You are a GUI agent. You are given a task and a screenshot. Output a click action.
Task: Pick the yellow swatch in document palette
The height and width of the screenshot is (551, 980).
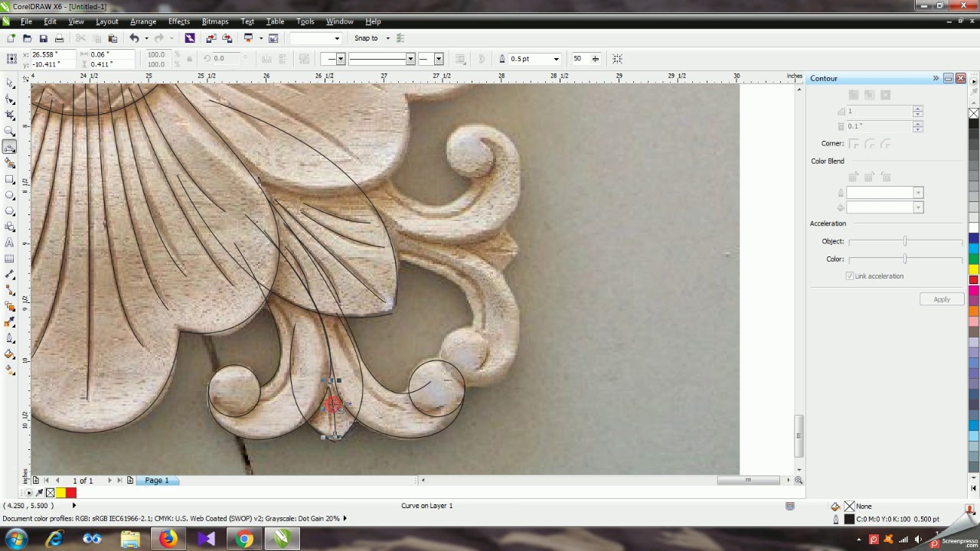pos(60,493)
